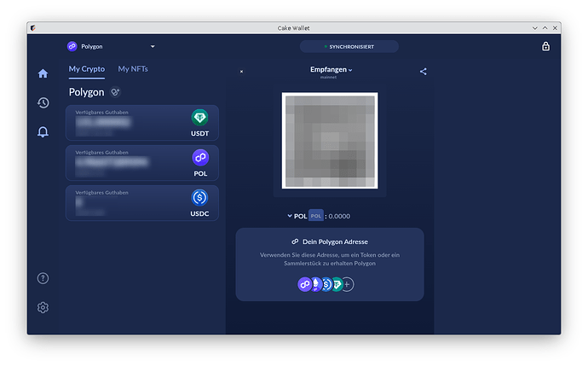Screen dimensions: 588x366
Task: Click the plus icon to add more tokens
Action: tap(347, 284)
